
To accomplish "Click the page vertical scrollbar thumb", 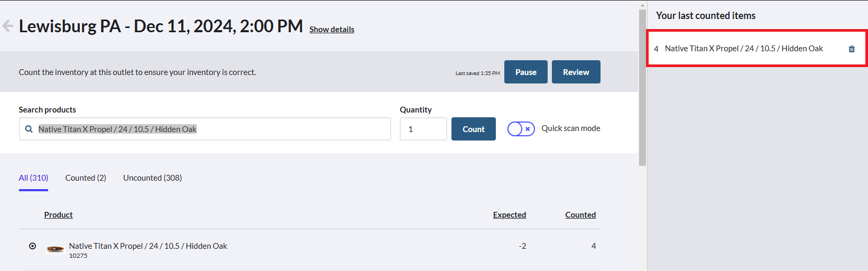I will click(x=643, y=87).
